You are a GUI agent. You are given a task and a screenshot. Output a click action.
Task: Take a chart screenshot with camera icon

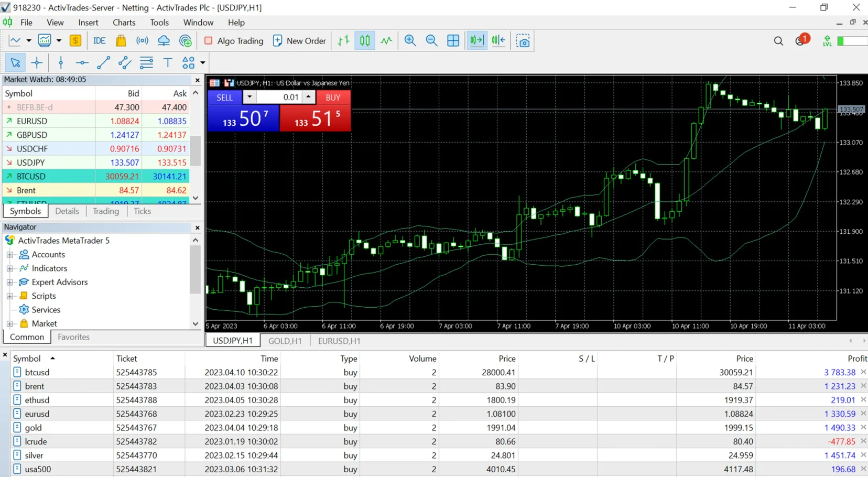523,41
